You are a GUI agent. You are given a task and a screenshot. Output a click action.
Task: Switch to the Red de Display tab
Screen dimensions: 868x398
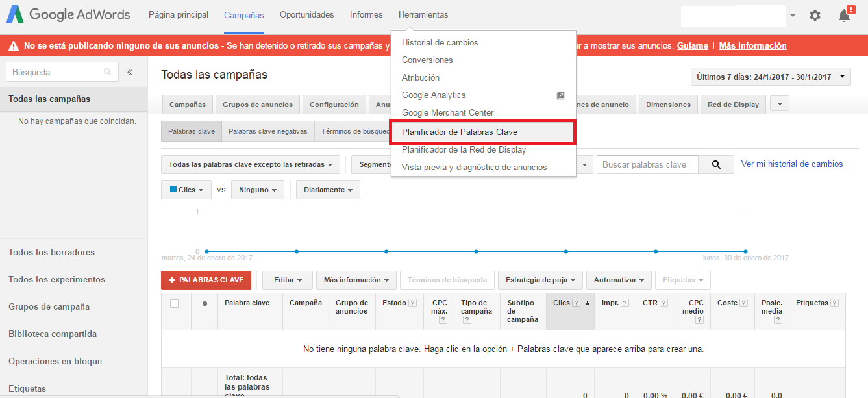tap(733, 104)
